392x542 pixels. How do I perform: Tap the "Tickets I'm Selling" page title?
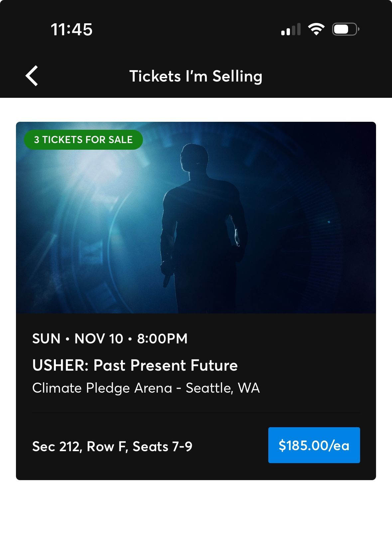point(196,76)
